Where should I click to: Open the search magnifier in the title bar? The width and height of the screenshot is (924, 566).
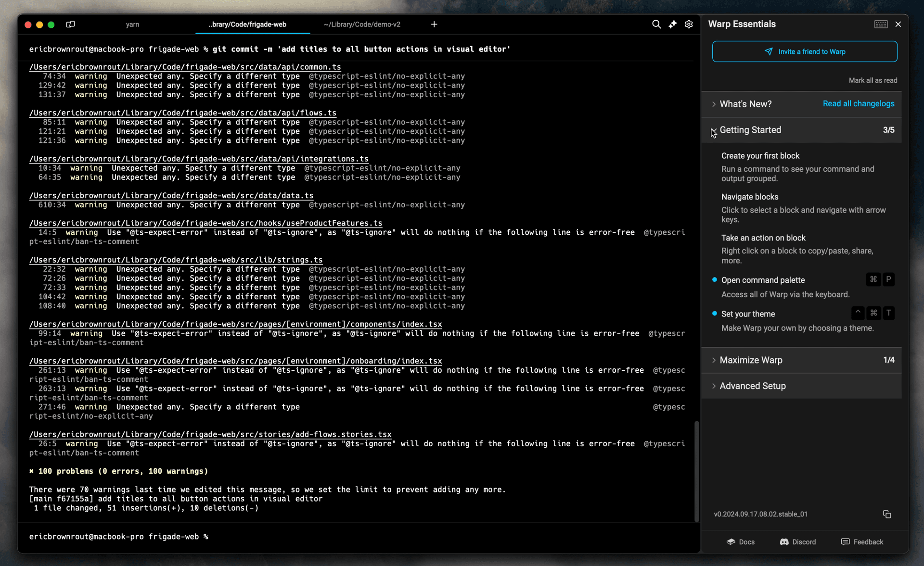[x=656, y=24]
